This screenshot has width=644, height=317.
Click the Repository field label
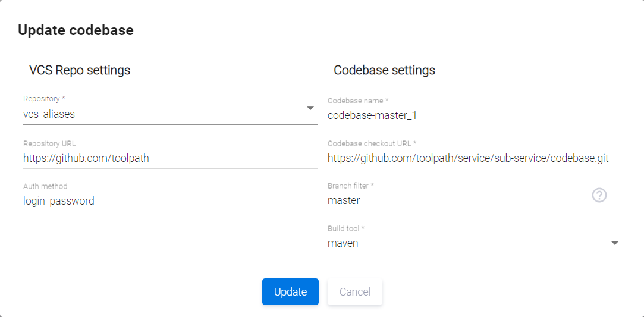tap(43, 98)
